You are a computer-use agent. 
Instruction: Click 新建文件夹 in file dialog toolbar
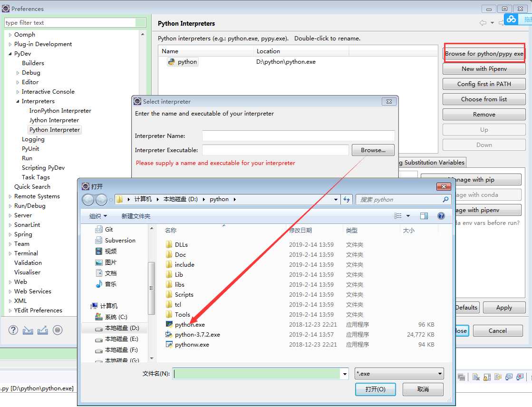[x=135, y=216]
